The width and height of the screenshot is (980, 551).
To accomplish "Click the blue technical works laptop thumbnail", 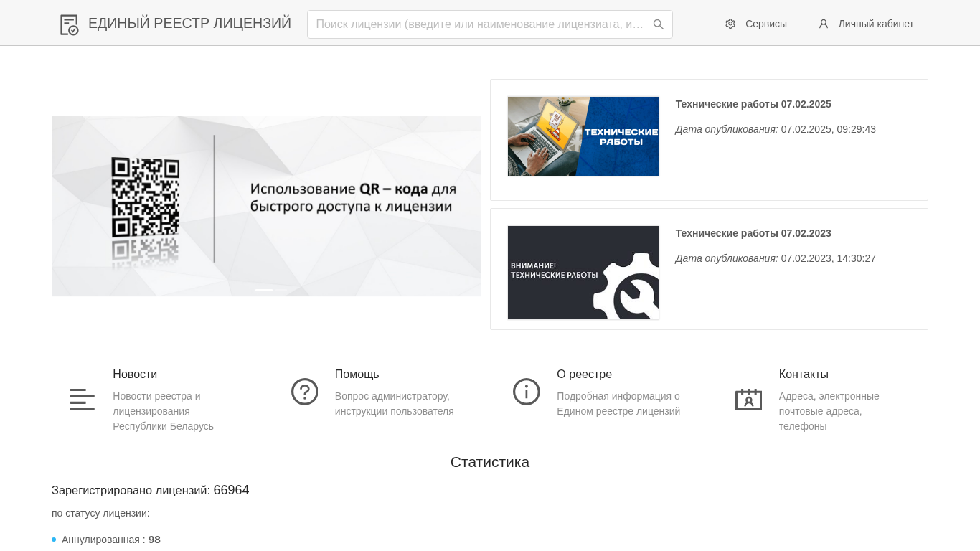I will pyautogui.click(x=583, y=136).
